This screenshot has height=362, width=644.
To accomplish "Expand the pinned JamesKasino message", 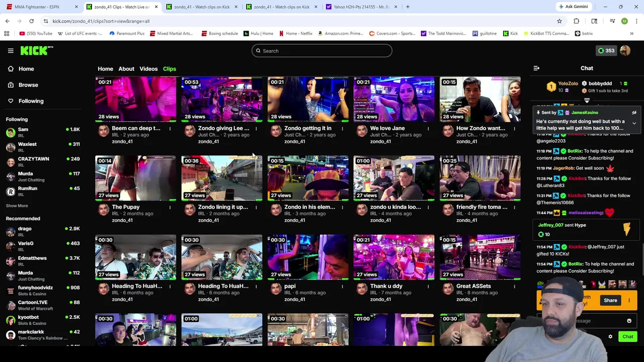I will tap(634, 123).
